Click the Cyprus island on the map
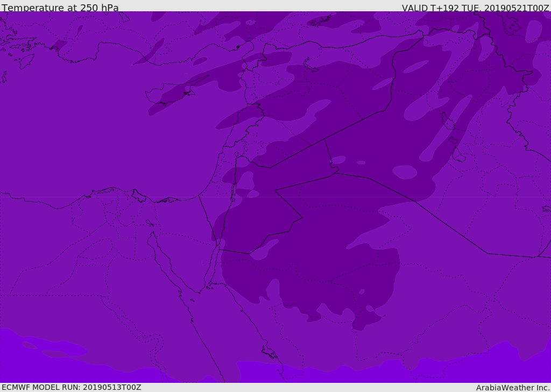The image size is (551, 392). [172, 92]
